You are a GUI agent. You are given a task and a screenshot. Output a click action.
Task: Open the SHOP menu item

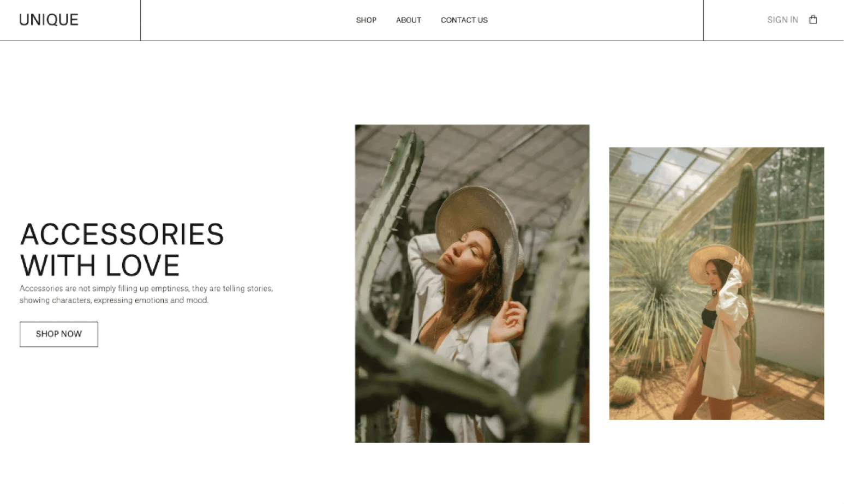pyautogui.click(x=366, y=20)
